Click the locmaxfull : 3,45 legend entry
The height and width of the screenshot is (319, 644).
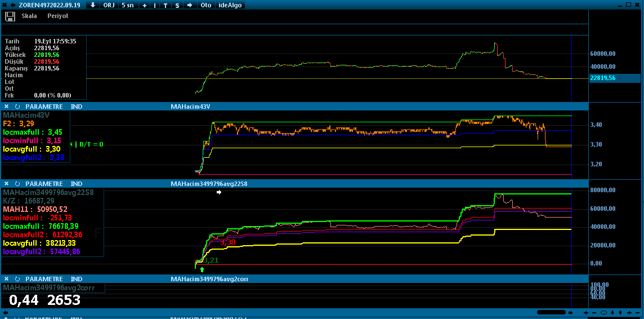33,132
